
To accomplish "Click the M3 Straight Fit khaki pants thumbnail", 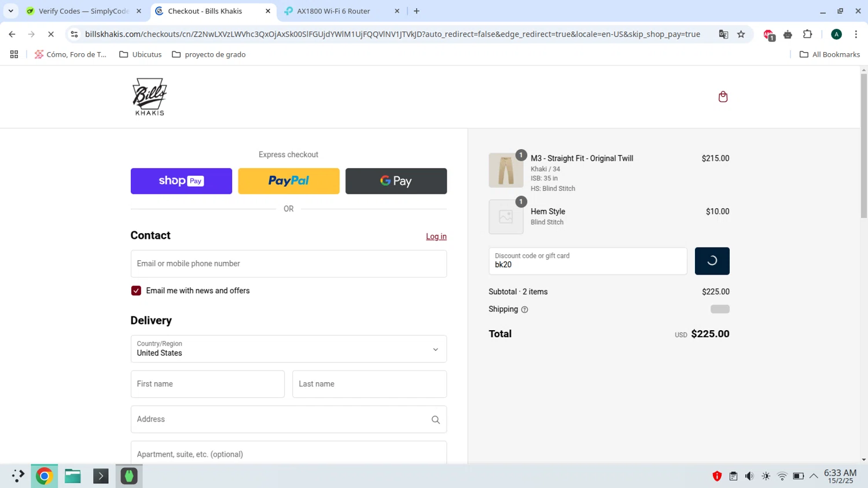I will click(x=506, y=171).
